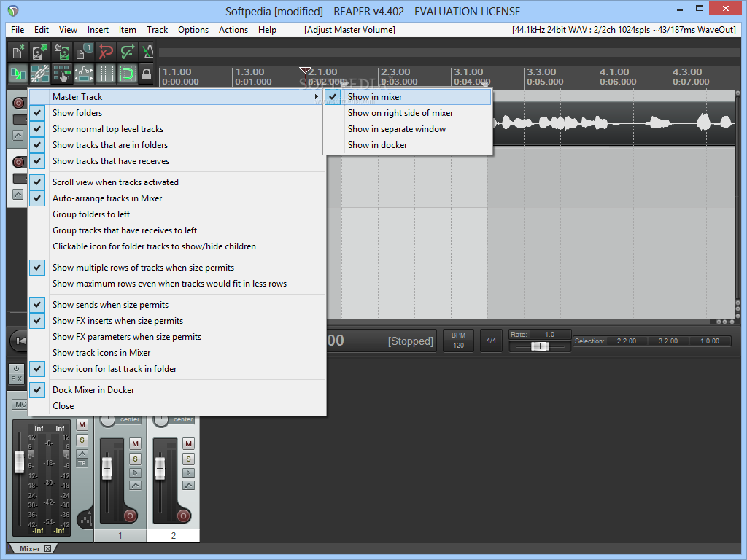Open Project Settings toolbar icon
747x560 pixels.
[84, 52]
